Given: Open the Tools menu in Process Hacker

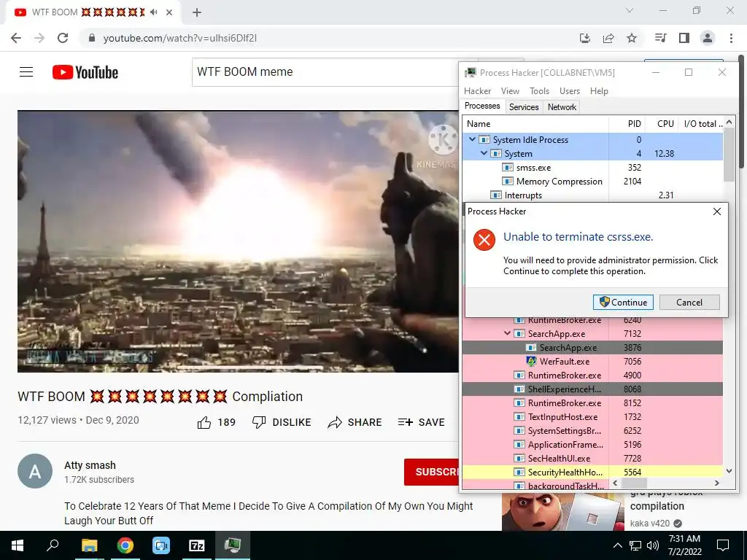Looking at the screenshot, I should click(539, 91).
